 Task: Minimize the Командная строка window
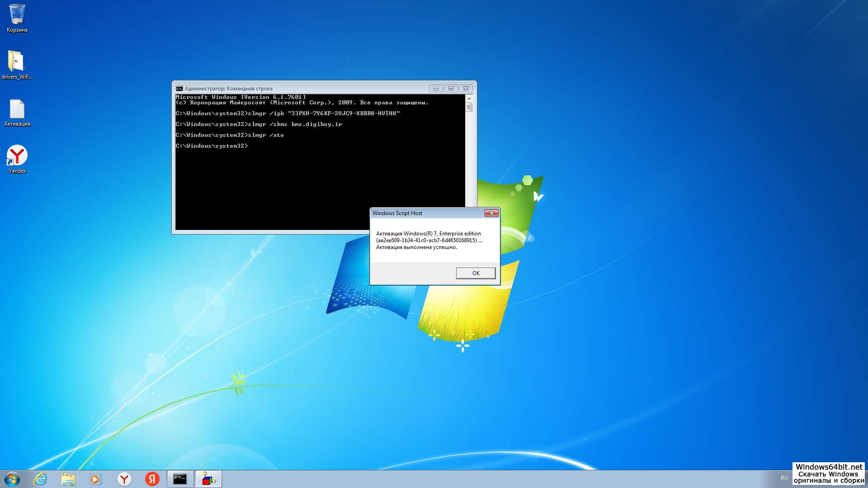436,89
